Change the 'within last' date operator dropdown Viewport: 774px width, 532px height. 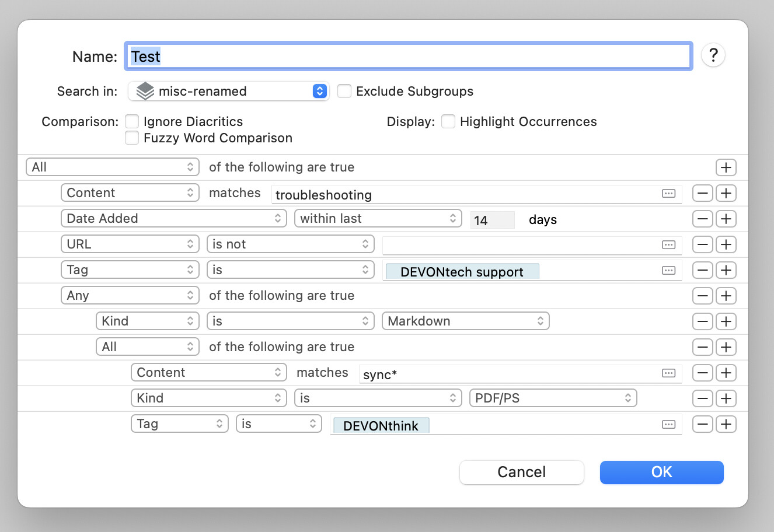(x=378, y=219)
